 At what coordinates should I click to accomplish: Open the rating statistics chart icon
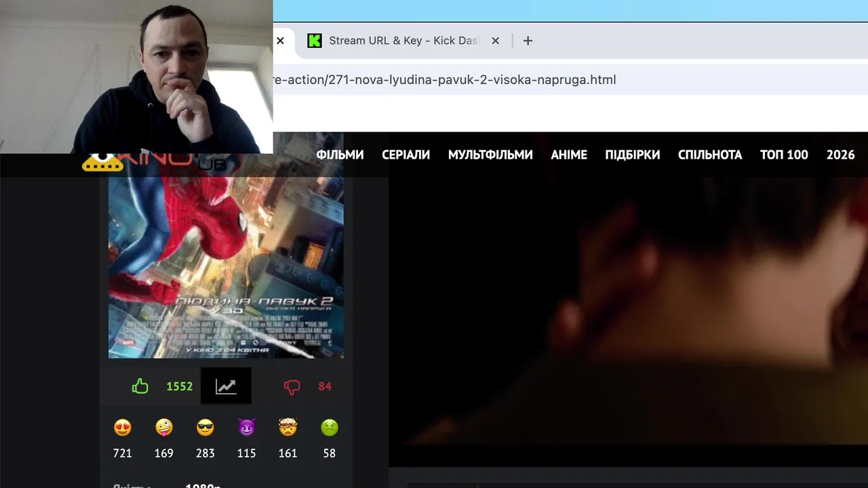[x=226, y=386]
